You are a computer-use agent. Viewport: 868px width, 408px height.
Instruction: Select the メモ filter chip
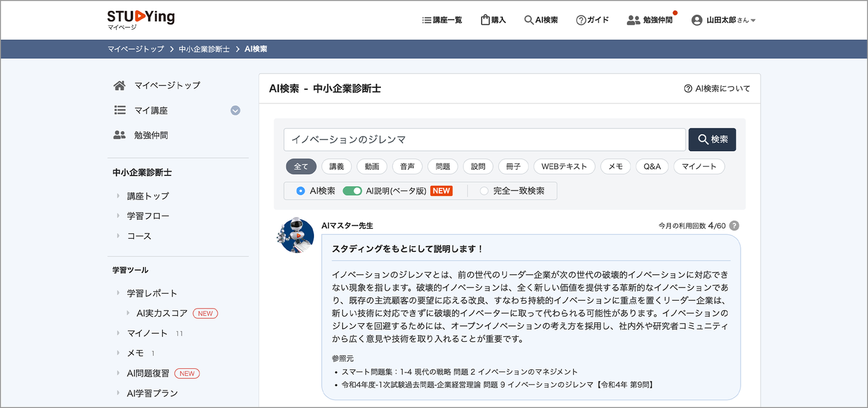click(x=615, y=166)
